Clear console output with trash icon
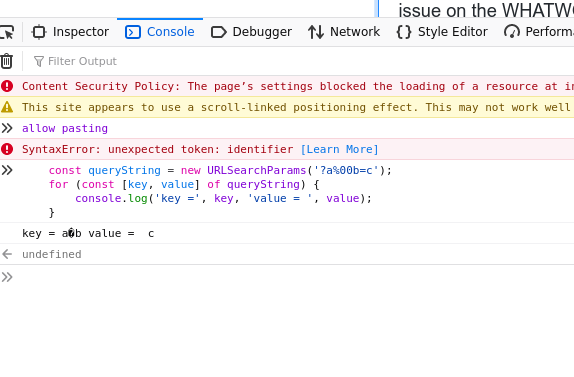Image resolution: width=574 pixels, height=377 pixels. [7, 61]
